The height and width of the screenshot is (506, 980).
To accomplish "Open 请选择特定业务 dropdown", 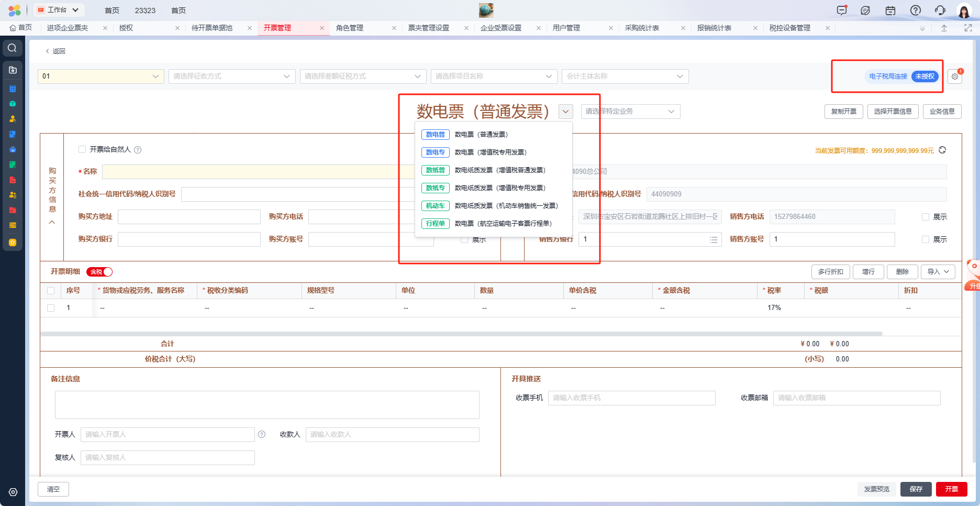I will pyautogui.click(x=630, y=112).
